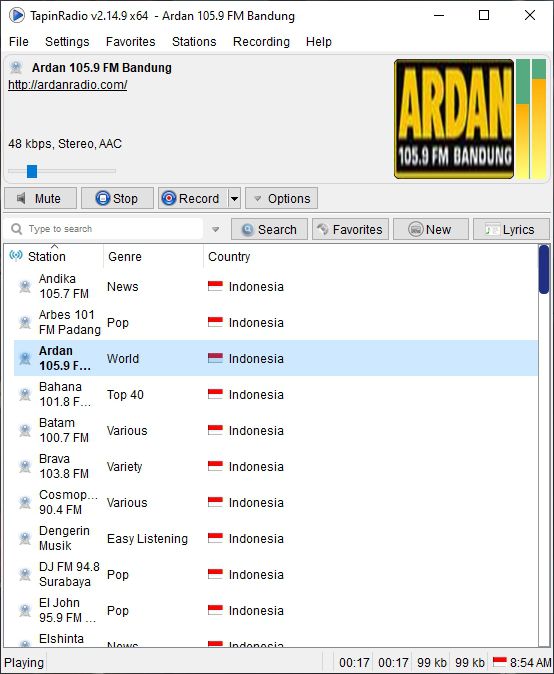Click the Dengerin Musik station icon
The width and height of the screenshot is (554, 674).
pos(25,538)
